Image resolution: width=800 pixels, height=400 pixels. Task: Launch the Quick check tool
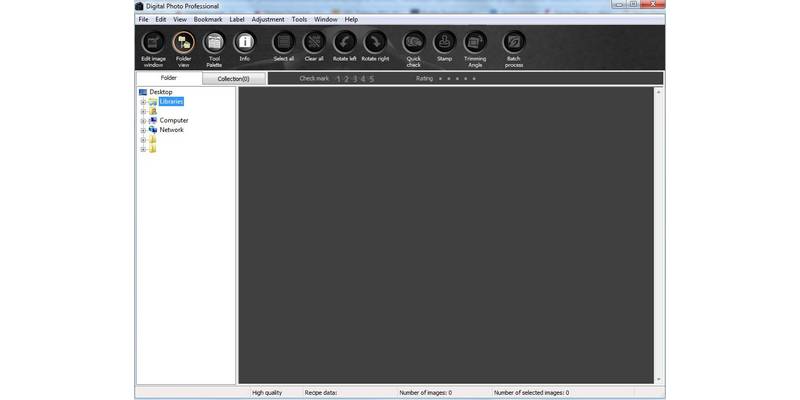(413, 43)
